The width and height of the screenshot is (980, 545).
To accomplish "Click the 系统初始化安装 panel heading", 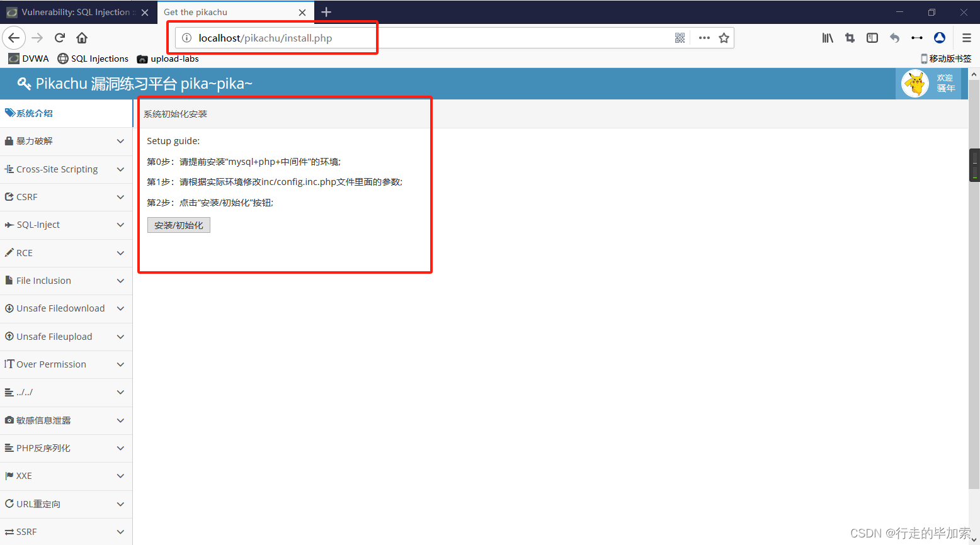I will 175,114.
